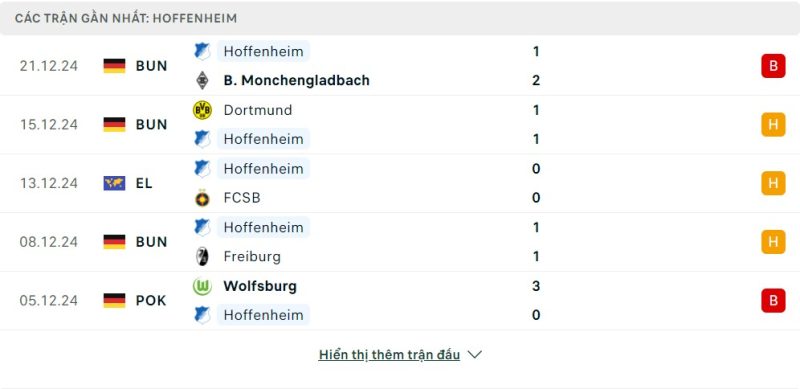Click the B. Monchengladbach club crest

[202, 81]
